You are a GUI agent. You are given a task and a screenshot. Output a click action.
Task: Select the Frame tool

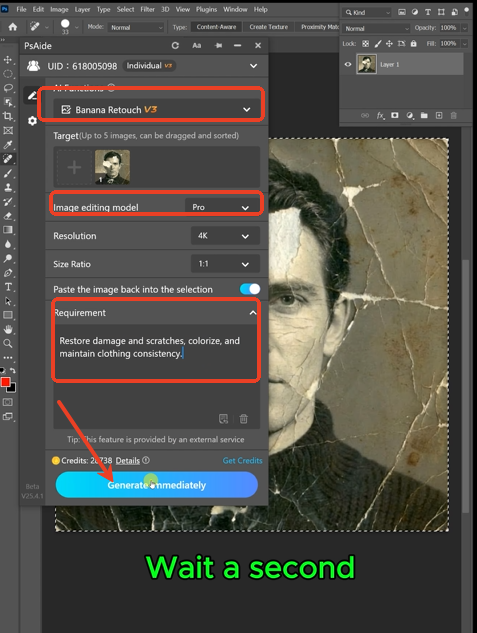8,130
